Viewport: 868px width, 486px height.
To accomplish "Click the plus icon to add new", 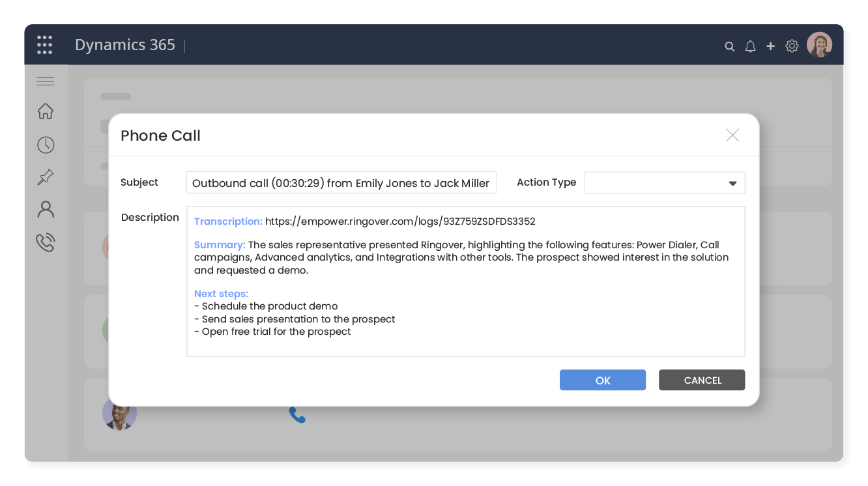I will (x=770, y=46).
